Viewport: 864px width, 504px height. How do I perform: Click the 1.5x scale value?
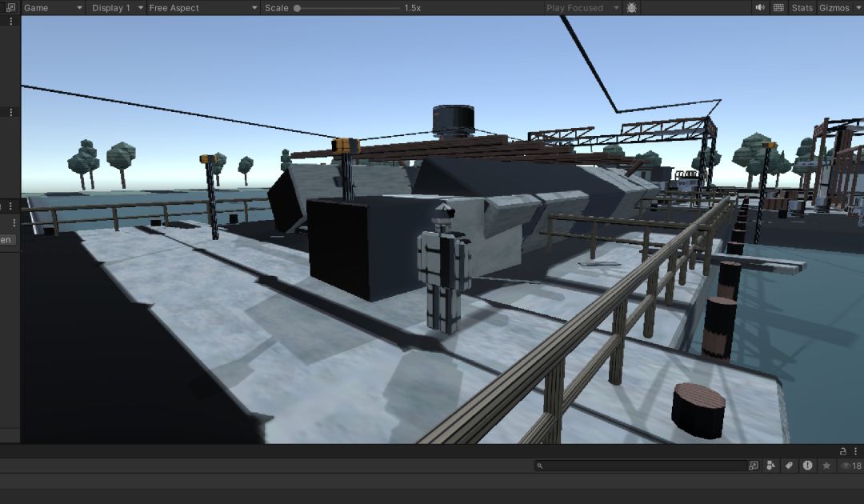(x=413, y=8)
